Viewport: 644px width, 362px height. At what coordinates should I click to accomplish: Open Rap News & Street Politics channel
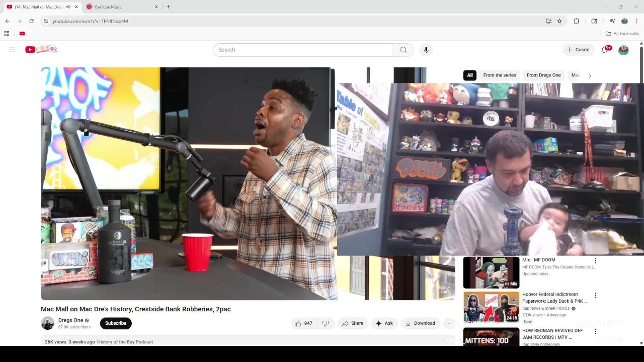546,308
